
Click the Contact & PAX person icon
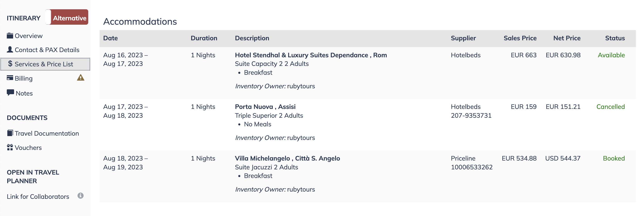click(x=10, y=50)
